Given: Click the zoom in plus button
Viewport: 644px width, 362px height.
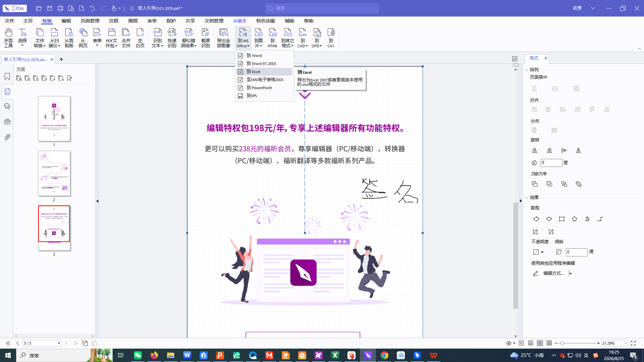Looking at the screenshot, I should pos(598,343).
